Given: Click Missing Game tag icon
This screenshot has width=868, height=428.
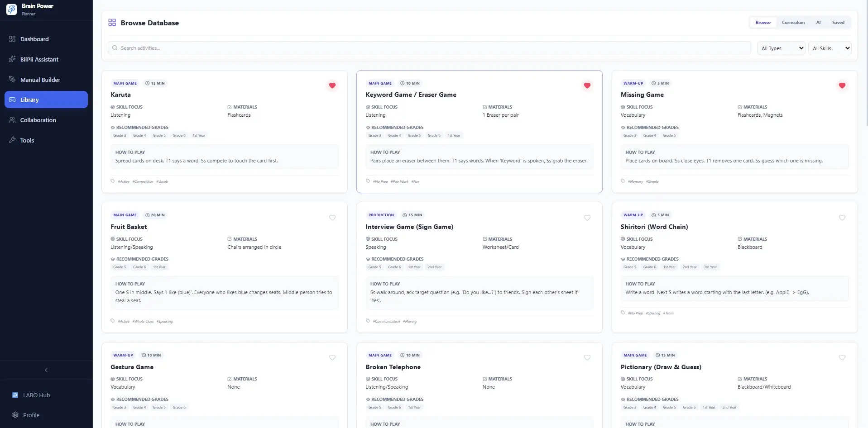Looking at the screenshot, I should coord(623,181).
